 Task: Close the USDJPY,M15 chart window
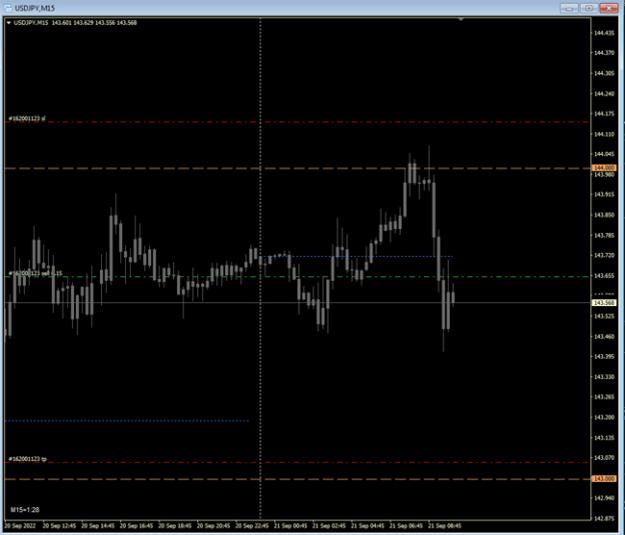tap(609, 8)
